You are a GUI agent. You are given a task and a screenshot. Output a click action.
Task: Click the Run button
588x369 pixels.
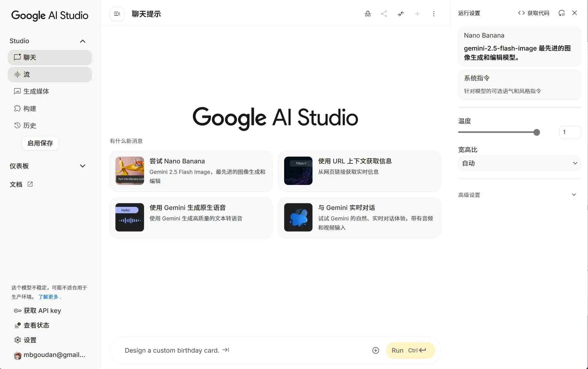[x=410, y=350]
